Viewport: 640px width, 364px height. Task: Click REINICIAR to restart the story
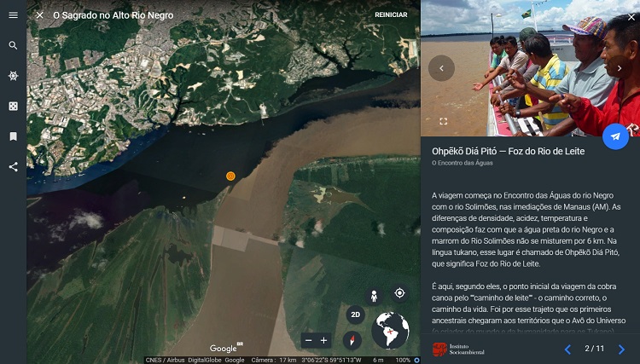tap(391, 15)
